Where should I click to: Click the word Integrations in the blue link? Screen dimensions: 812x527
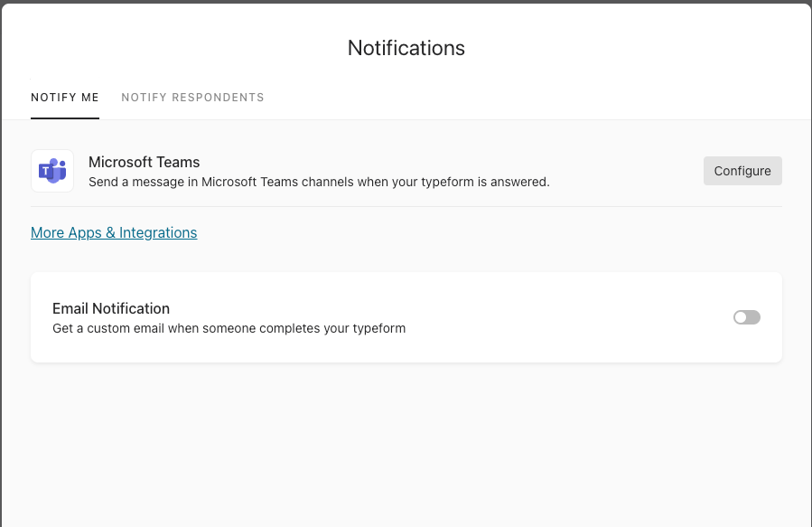coord(158,232)
